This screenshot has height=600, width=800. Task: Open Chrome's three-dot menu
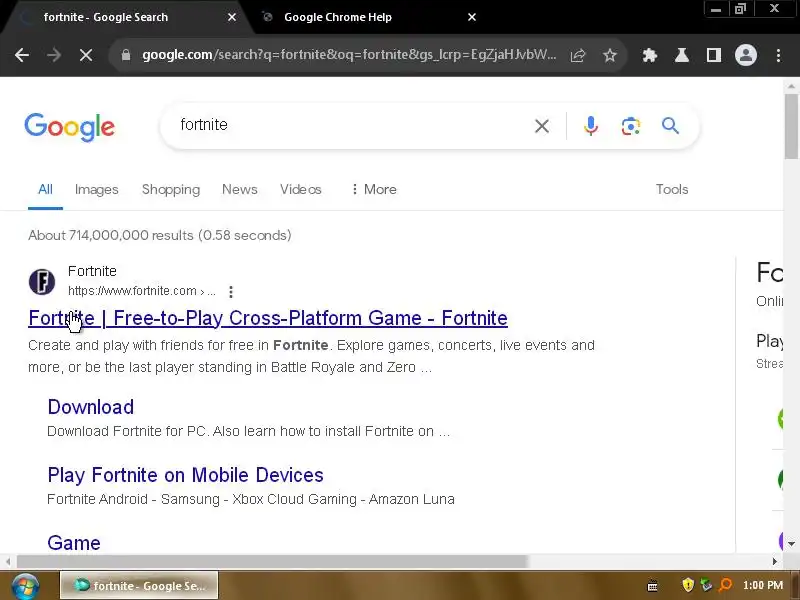[x=778, y=55]
